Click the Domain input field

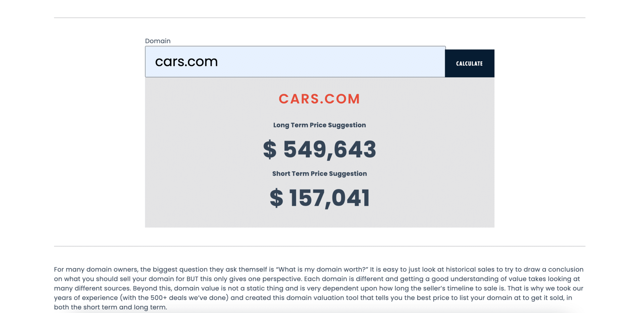pos(295,62)
